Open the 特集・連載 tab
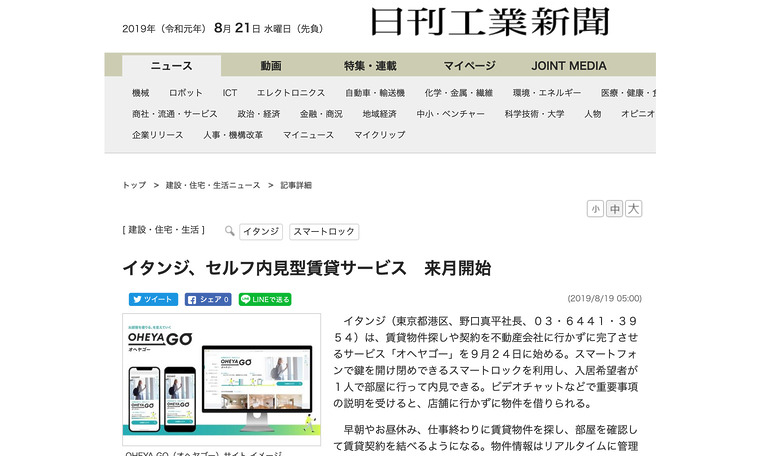The height and width of the screenshot is (456, 760). (x=368, y=66)
